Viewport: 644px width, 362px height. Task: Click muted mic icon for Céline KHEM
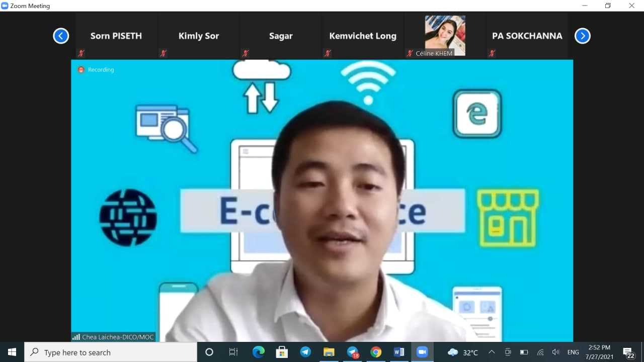point(410,53)
